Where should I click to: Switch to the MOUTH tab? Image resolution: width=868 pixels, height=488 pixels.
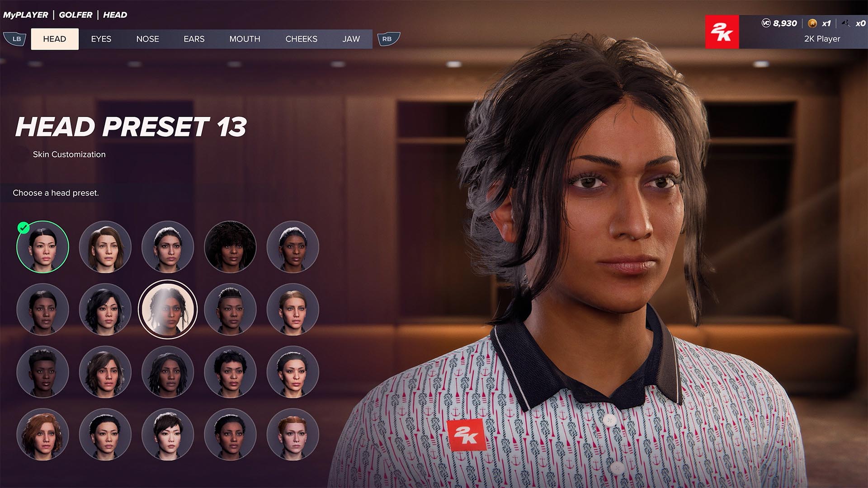point(244,39)
